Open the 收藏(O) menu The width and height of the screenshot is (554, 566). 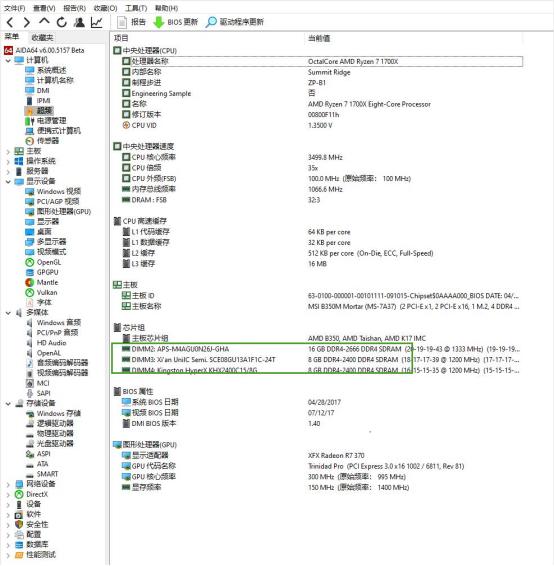(105, 8)
